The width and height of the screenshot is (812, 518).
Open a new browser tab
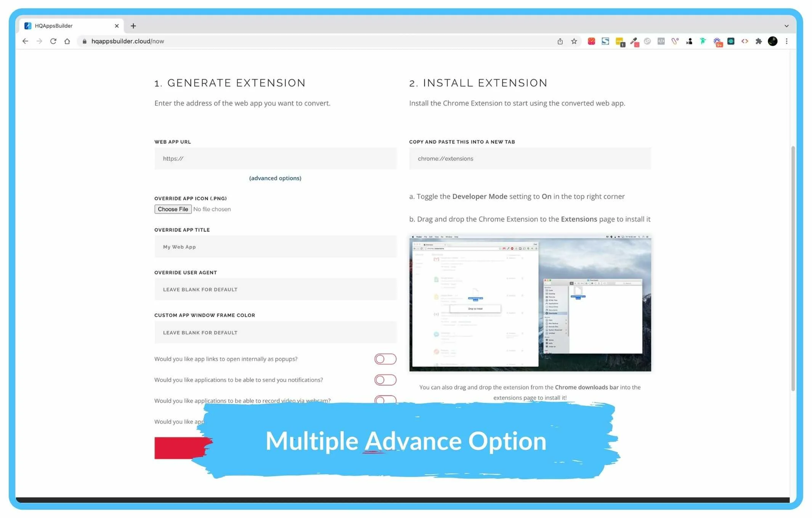tap(133, 26)
